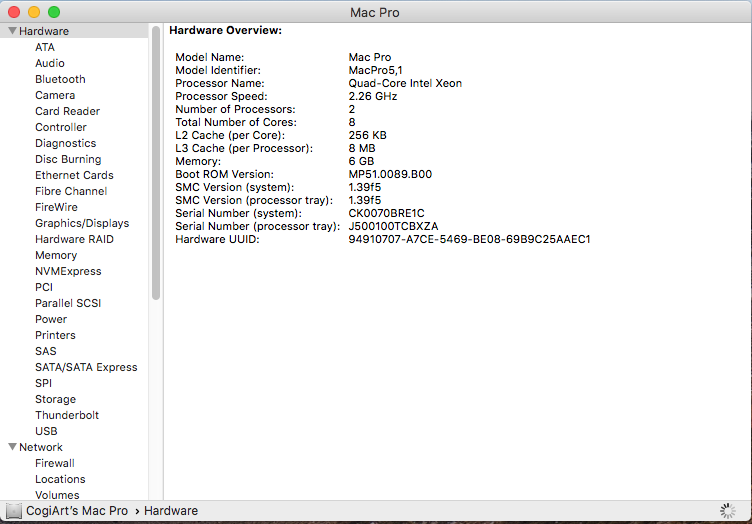Click CogiArt's Mac Pro in the path bar
Screen dimensions: 752x524
[77, 511]
